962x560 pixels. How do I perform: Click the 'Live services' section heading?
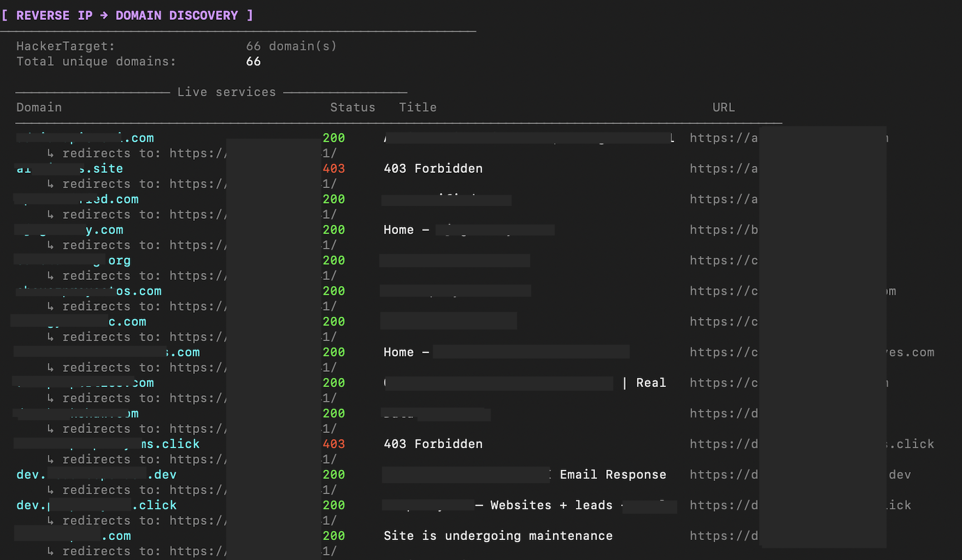pos(226,92)
